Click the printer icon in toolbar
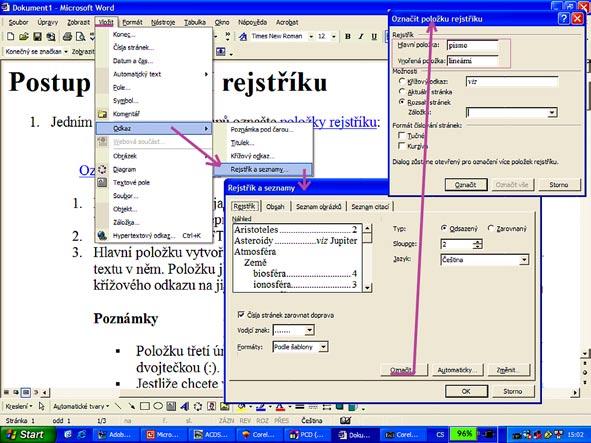Image resolution: width=591 pixels, height=443 pixels. click(67, 37)
